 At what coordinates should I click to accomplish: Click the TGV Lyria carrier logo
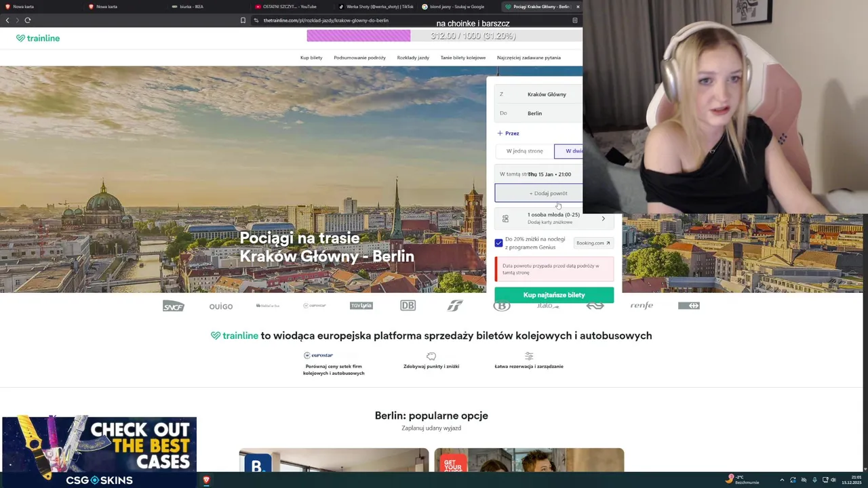(x=361, y=306)
